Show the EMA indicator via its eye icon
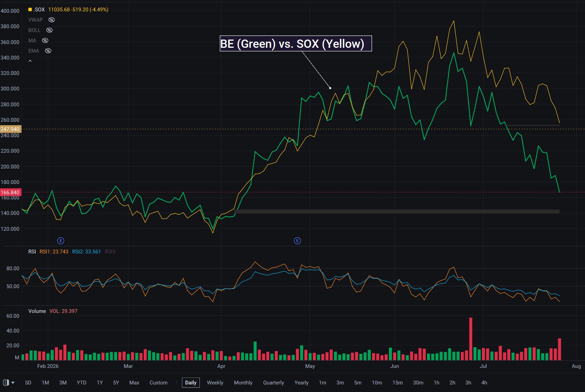This screenshot has width=585, height=392. pos(48,51)
